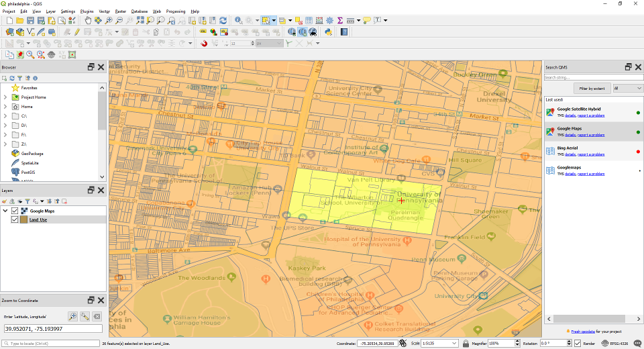Click the Land Use layer color swatch

click(x=23, y=219)
